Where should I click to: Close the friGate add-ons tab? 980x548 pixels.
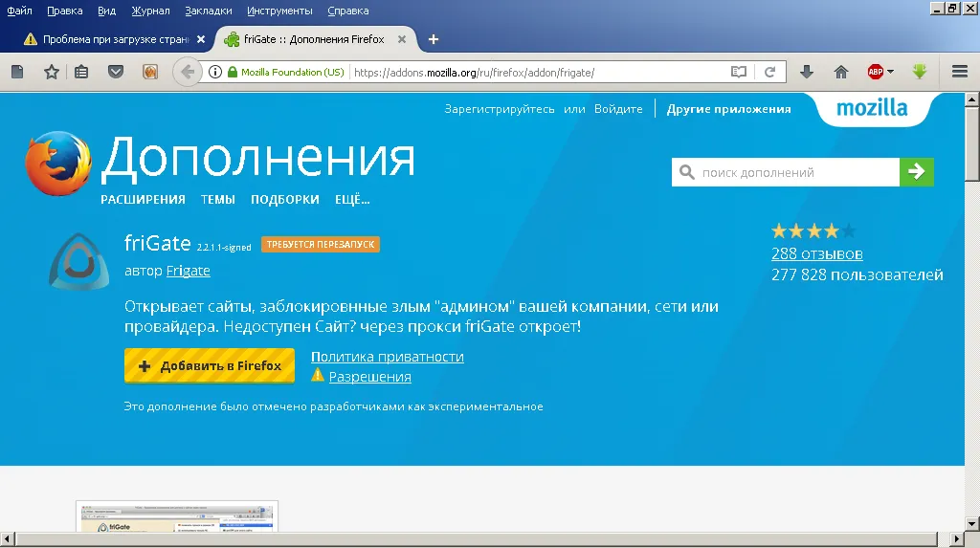(x=402, y=39)
